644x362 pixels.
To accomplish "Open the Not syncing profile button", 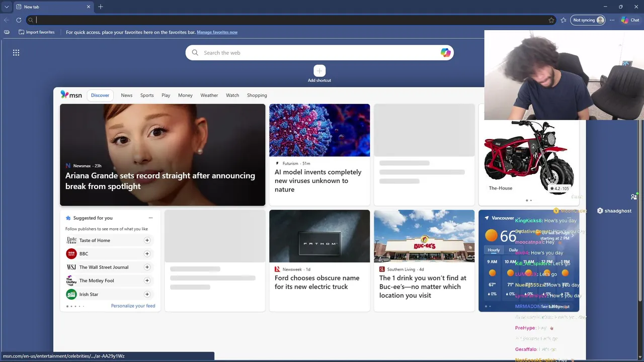I will click(588, 20).
